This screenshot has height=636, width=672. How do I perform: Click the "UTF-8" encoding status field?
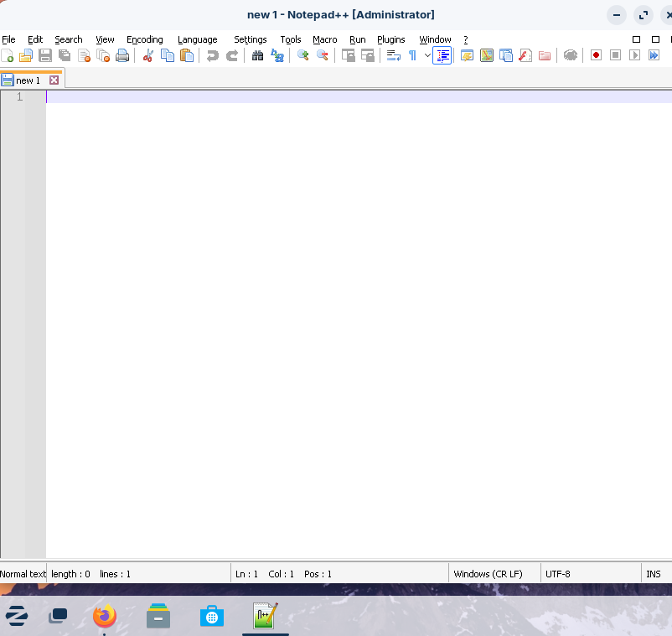[558, 574]
